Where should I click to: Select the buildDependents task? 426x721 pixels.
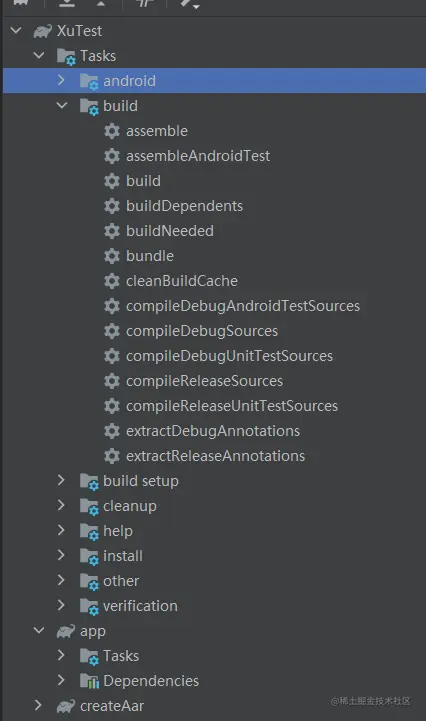(184, 206)
